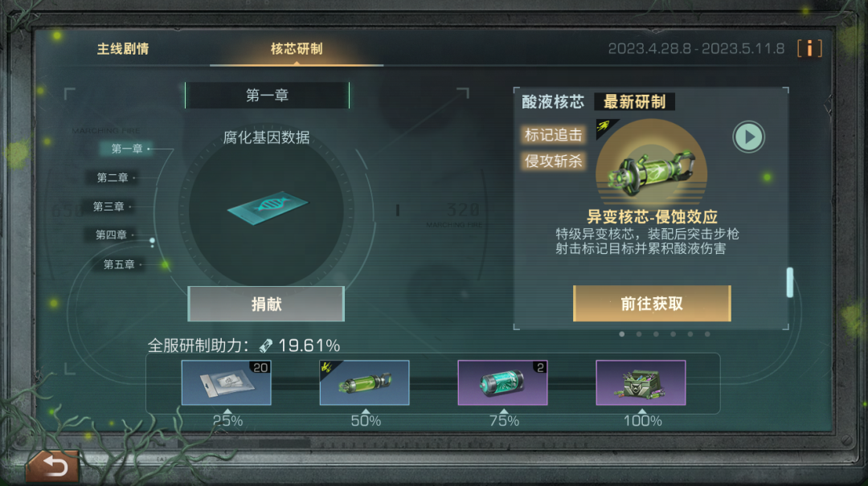868x486 pixels.
Task: Select chapter 第二章 in the list
Action: pyautogui.click(x=113, y=178)
